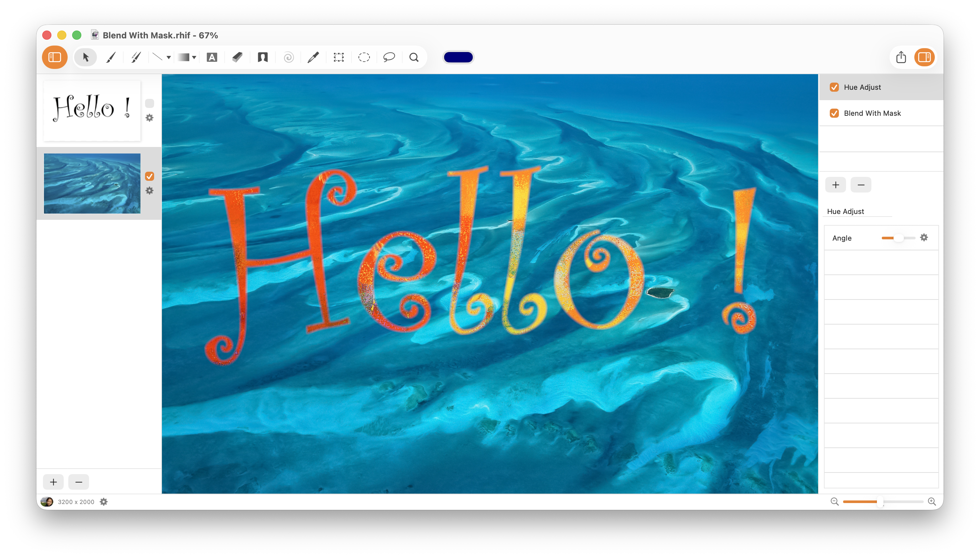Open line tool dropdown arrow
The width and height of the screenshot is (980, 558).
tap(168, 58)
